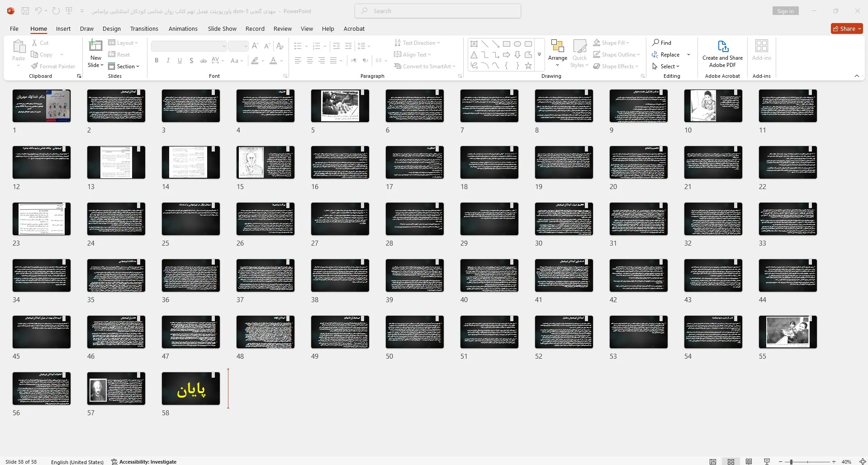868x465 pixels.
Task: Open Text Direction dropdown
Action: 417,43
